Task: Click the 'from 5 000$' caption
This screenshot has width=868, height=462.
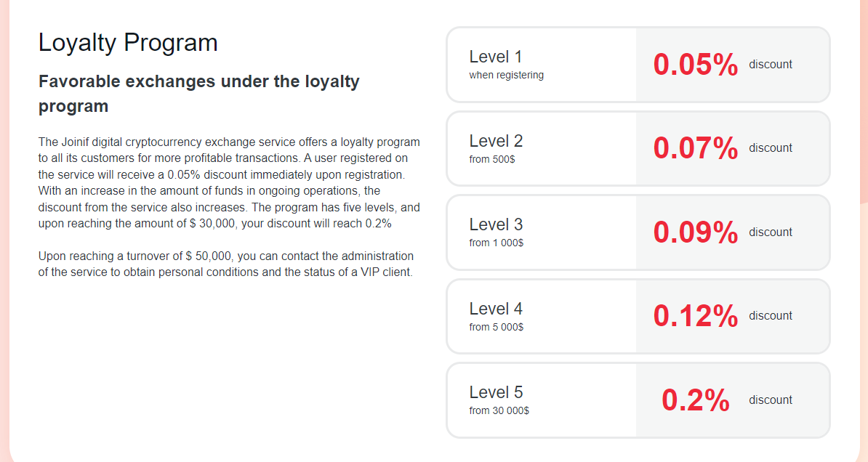Action: (x=497, y=327)
